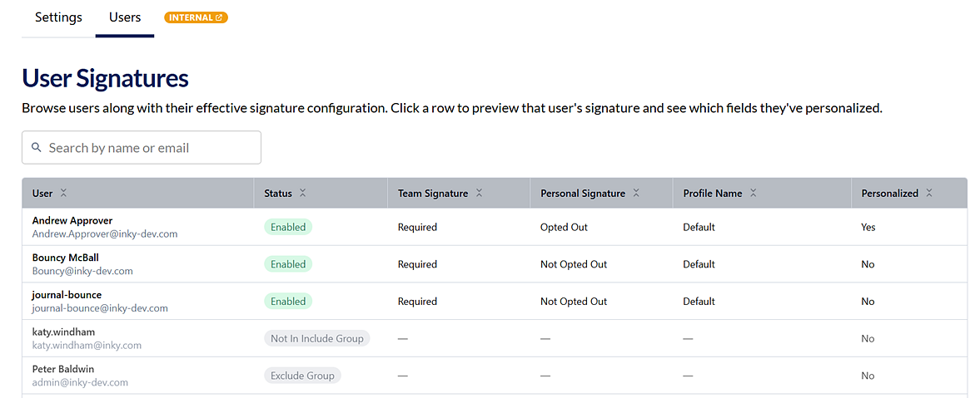Select the Users tab
Viewport: 975px width, 398px height.
[x=125, y=17]
